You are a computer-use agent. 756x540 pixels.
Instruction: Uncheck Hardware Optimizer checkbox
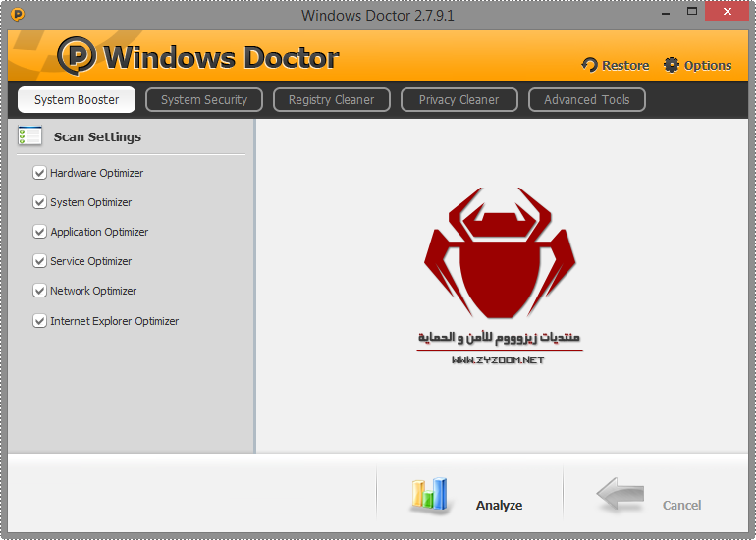(39, 173)
